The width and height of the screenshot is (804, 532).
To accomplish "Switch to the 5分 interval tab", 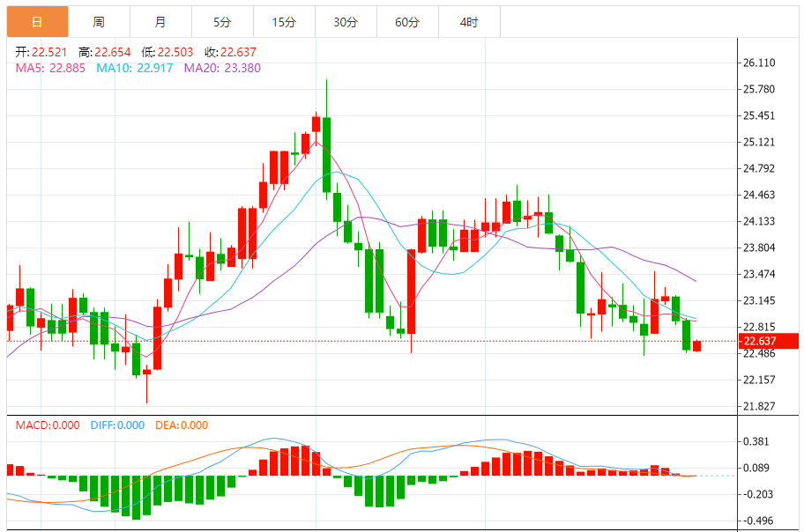I will pos(222,22).
